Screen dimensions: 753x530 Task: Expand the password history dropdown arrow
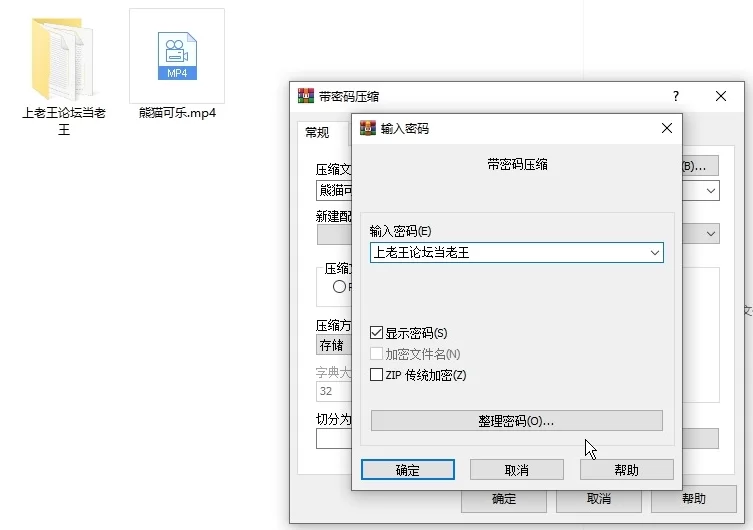655,253
